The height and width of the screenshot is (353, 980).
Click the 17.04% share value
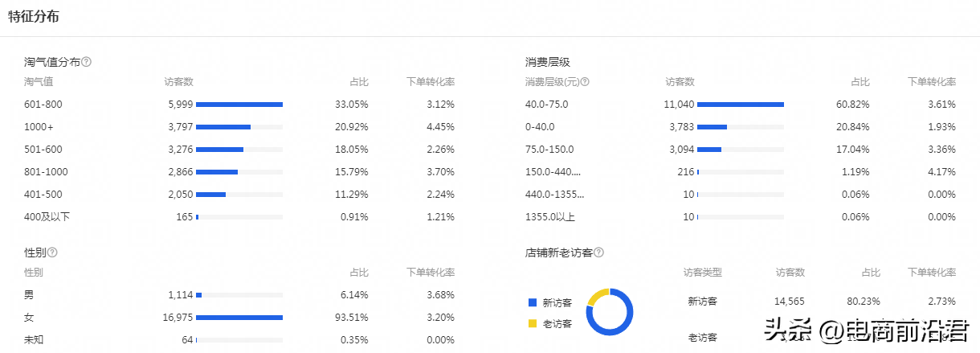pyautogui.click(x=853, y=150)
